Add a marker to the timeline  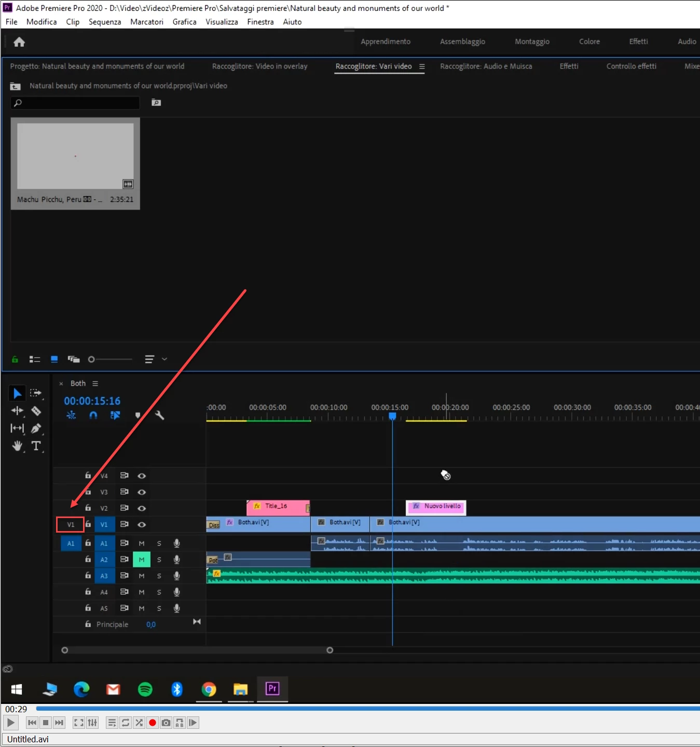(x=138, y=415)
